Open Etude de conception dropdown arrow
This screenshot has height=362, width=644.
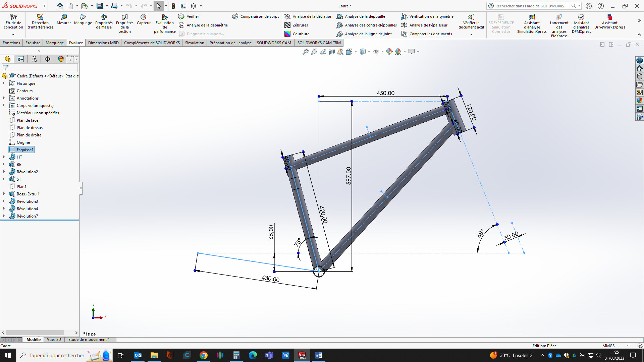click(13, 35)
